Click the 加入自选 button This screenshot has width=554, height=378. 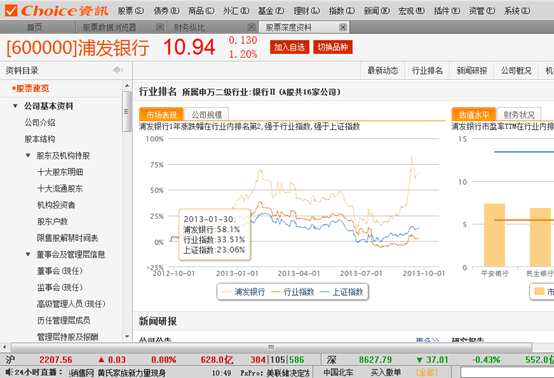coord(289,47)
